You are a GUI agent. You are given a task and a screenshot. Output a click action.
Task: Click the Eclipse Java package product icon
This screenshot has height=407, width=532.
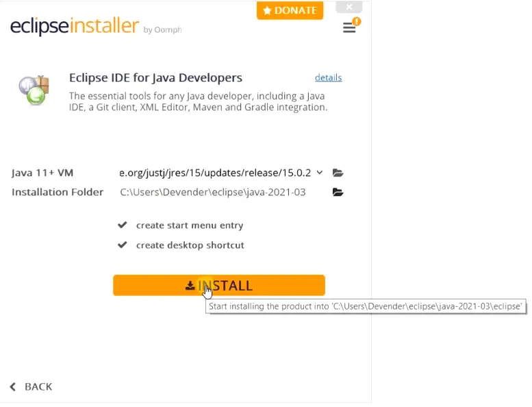click(34, 90)
